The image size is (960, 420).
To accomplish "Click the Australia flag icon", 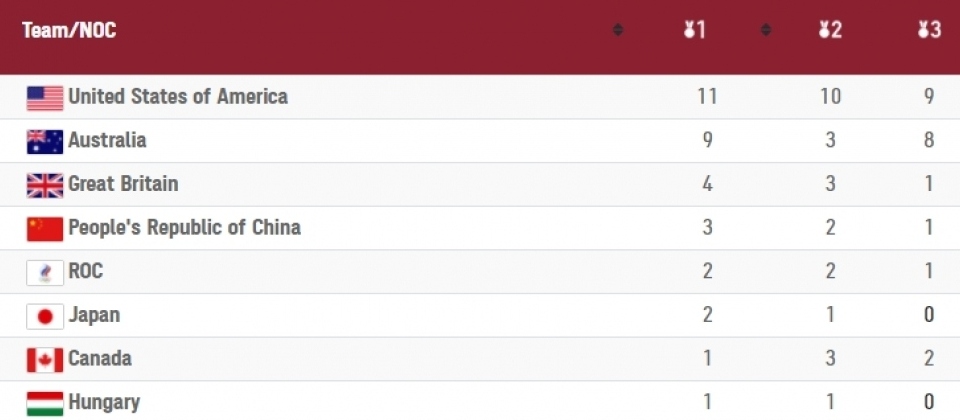I will pos(45,141).
